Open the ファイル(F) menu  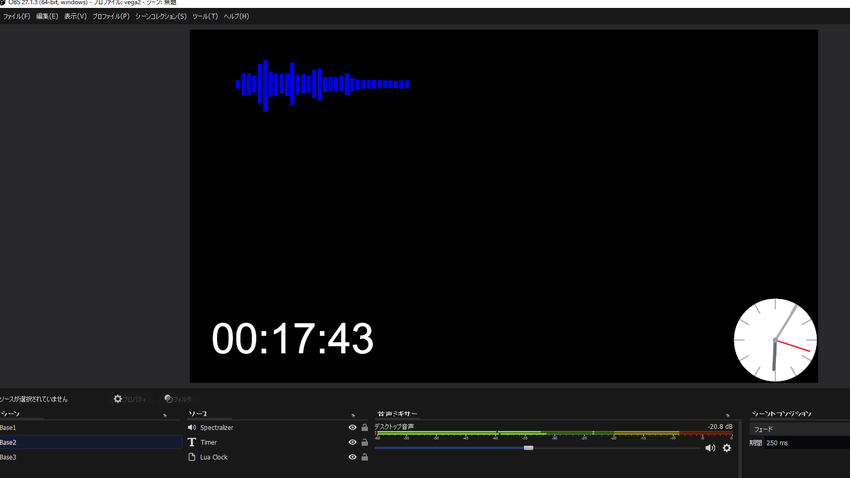coord(16,16)
